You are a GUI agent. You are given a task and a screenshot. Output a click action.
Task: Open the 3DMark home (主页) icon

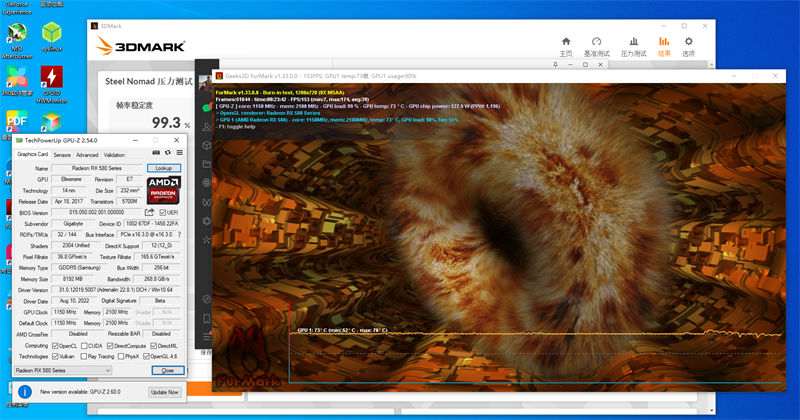pyautogui.click(x=566, y=44)
